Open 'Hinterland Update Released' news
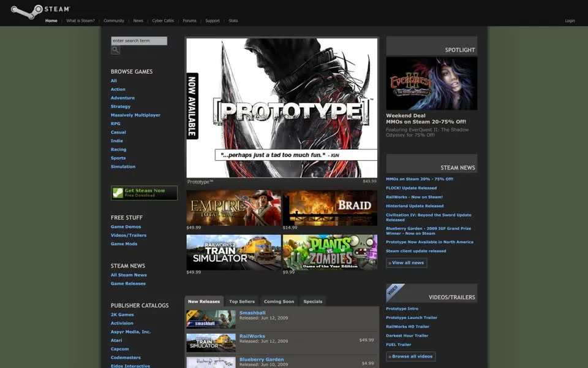588x368 pixels. [415, 206]
